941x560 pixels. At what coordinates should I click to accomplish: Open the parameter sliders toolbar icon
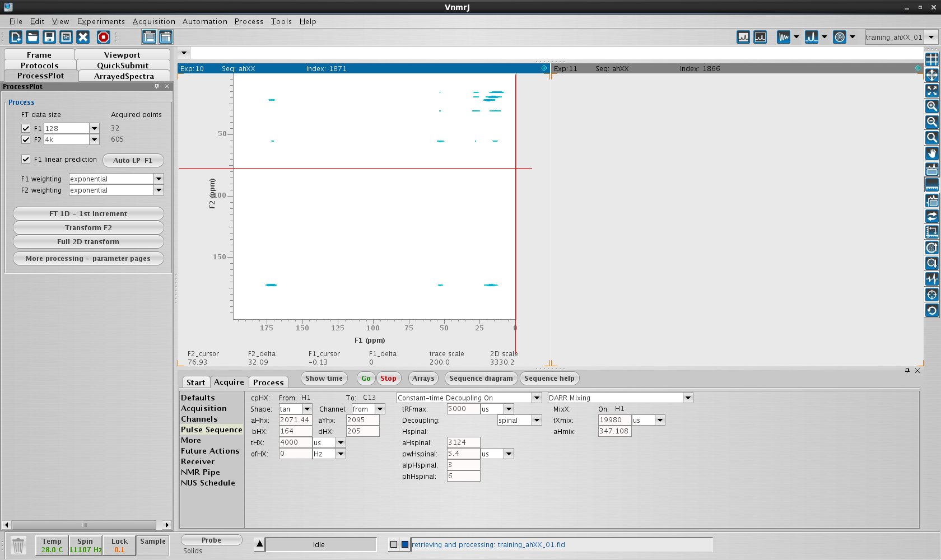point(66,37)
